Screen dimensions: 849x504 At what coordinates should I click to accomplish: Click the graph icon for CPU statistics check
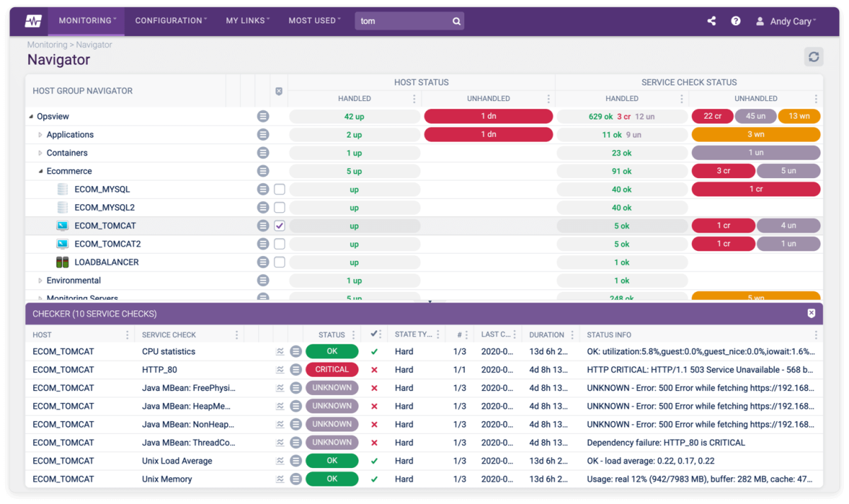280,351
